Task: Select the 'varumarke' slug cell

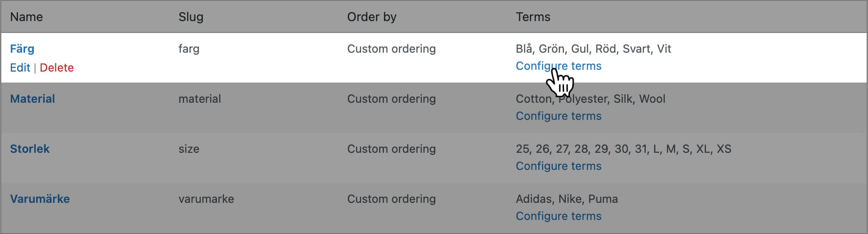Action: [x=206, y=199]
